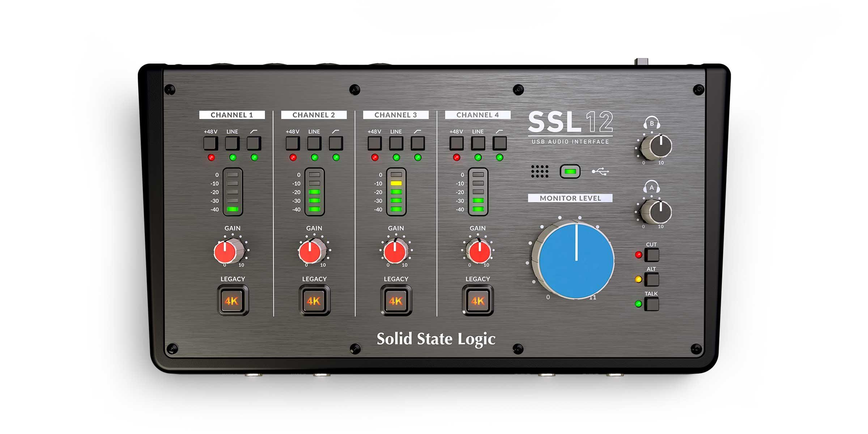Screen dimensions: 868x434
Task: Toggle LINE input mode on Channel 2
Action: 314,143
